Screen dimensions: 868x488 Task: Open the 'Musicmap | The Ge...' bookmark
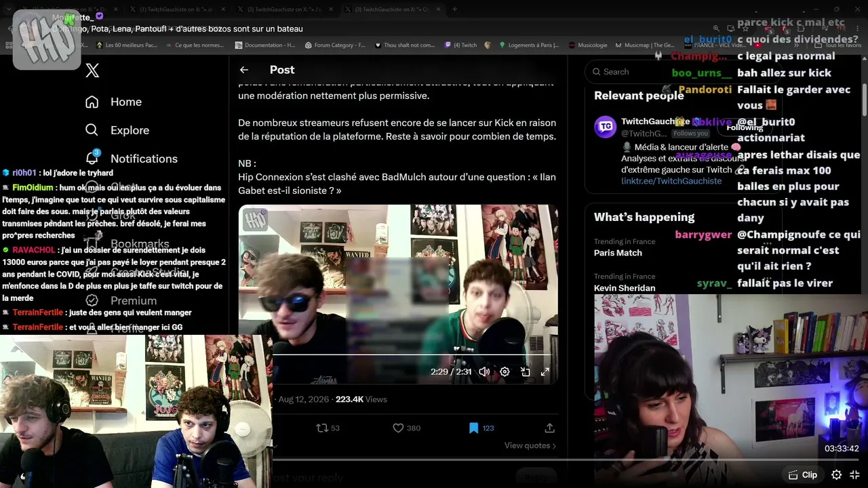click(644, 45)
